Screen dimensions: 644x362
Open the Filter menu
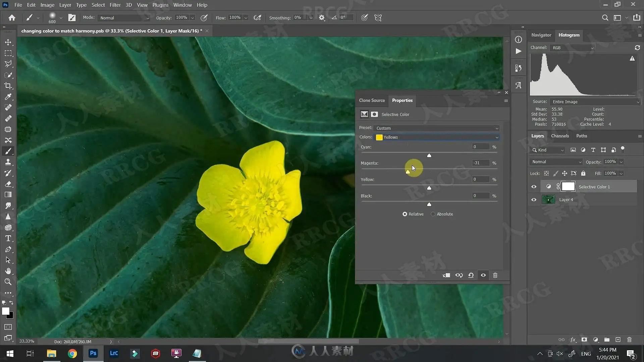pos(115,5)
